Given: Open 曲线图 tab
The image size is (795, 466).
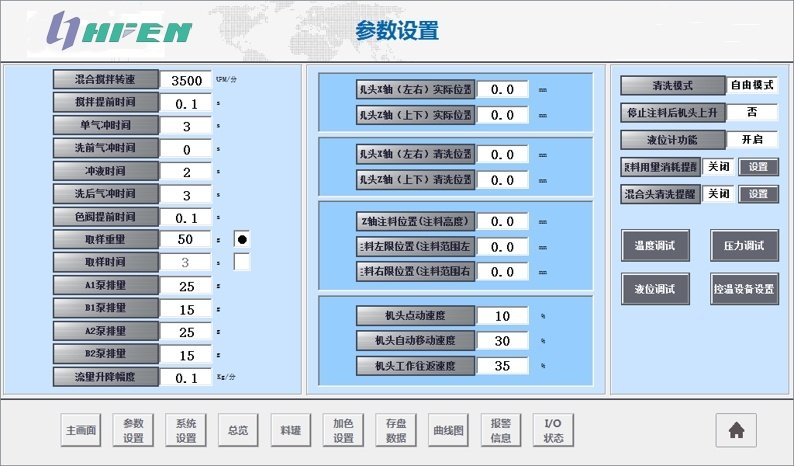Looking at the screenshot, I should 448,431.
